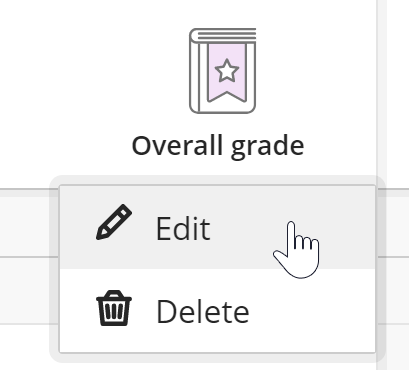Click the highlighted Edit row near the hand cursor

tap(217, 227)
